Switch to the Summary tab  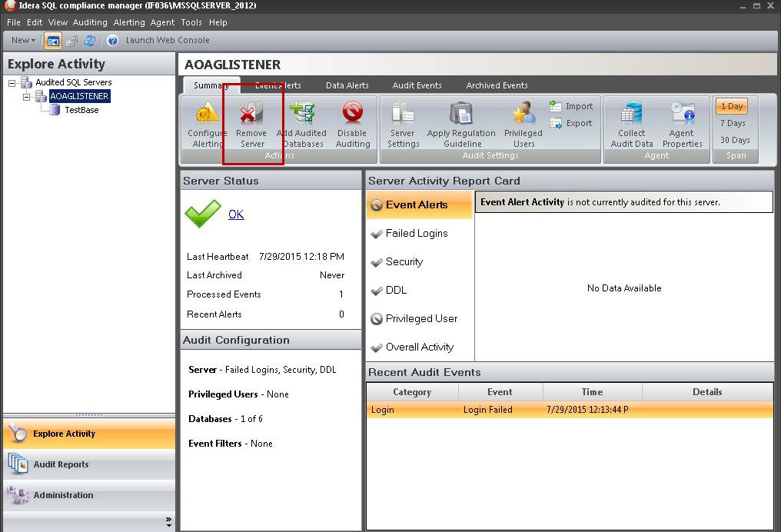pos(211,85)
